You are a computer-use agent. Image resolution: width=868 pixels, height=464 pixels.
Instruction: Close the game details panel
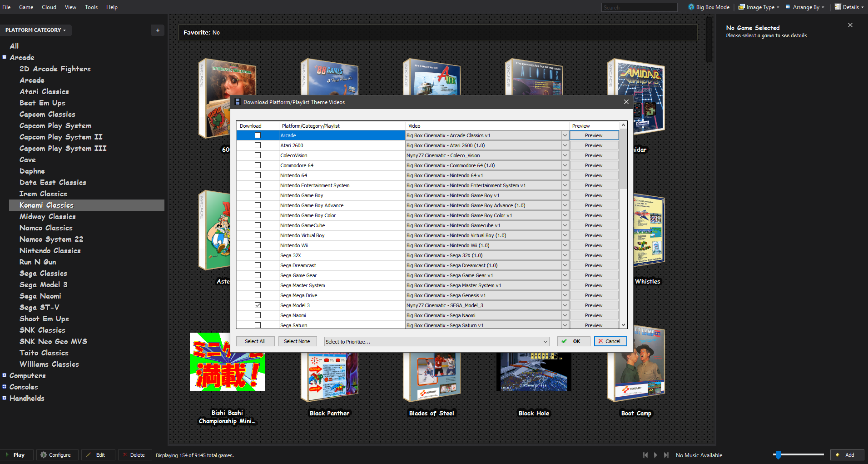(x=850, y=25)
